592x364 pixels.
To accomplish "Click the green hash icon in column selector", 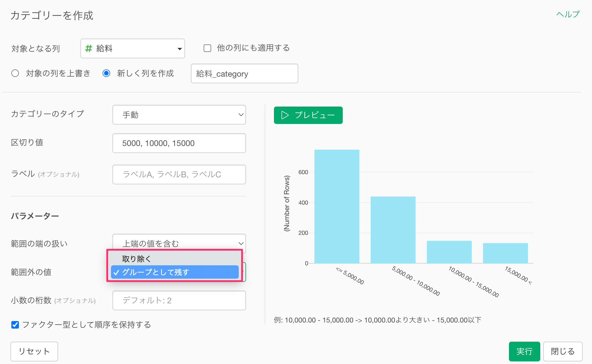I will point(89,48).
